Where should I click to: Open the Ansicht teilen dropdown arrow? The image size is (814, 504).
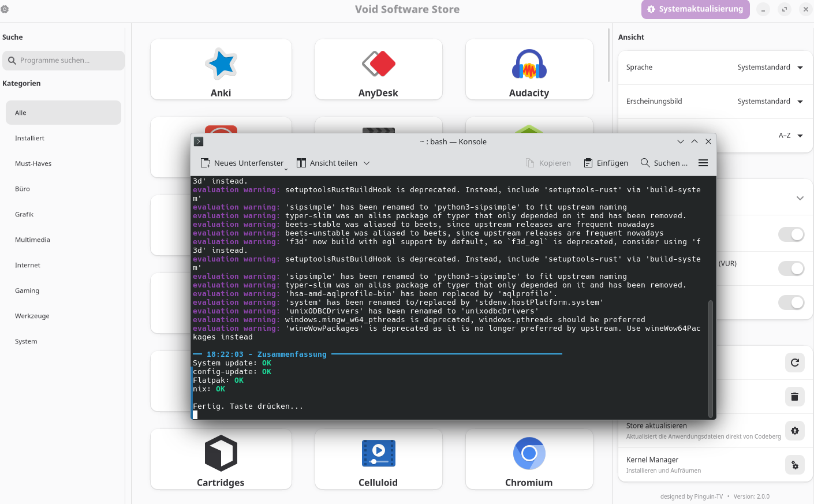point(367,163)
